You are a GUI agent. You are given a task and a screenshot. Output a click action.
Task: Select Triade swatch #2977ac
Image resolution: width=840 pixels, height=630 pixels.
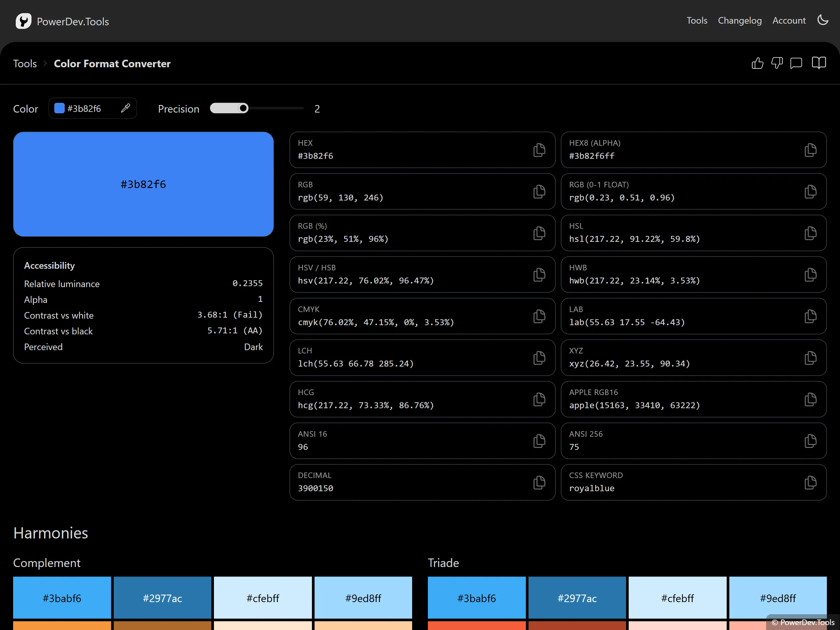(x=577, y=598)
